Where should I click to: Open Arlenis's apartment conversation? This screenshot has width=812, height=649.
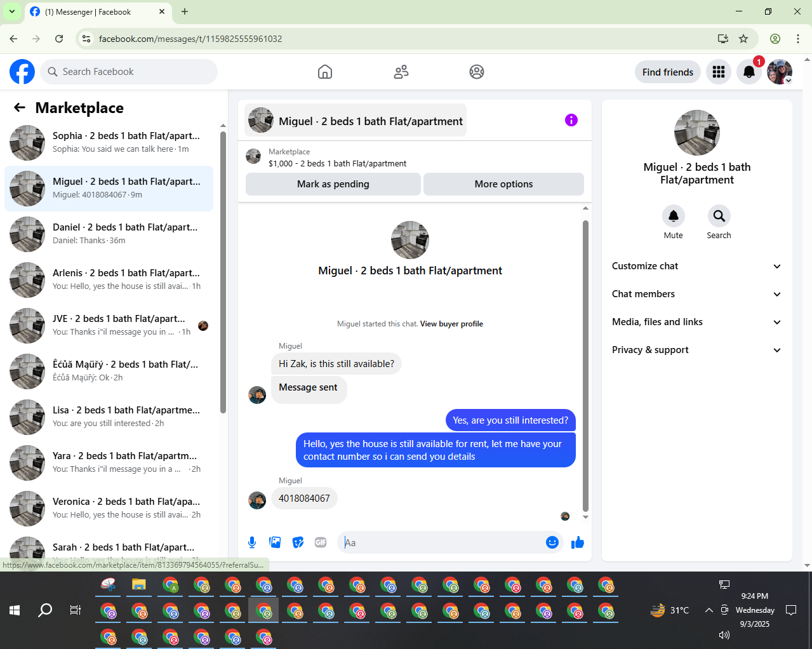109,280
